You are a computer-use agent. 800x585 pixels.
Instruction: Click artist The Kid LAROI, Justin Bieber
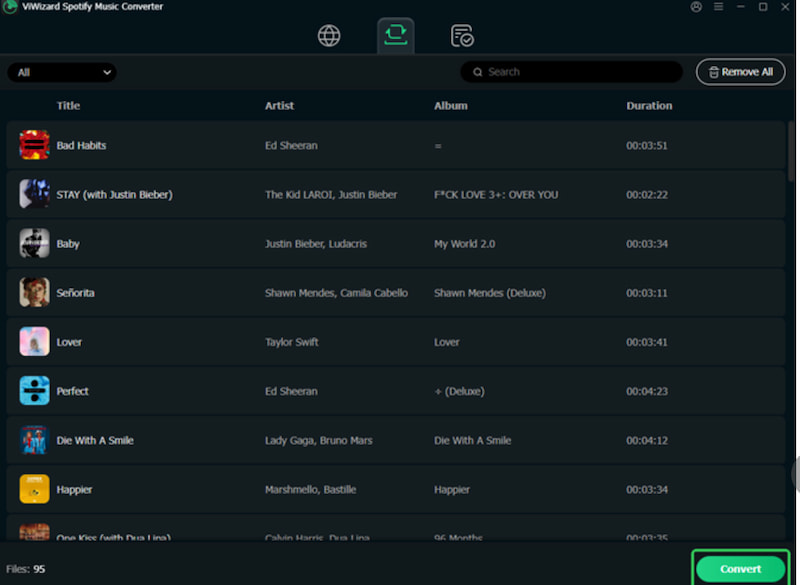(x=331, y=195)
